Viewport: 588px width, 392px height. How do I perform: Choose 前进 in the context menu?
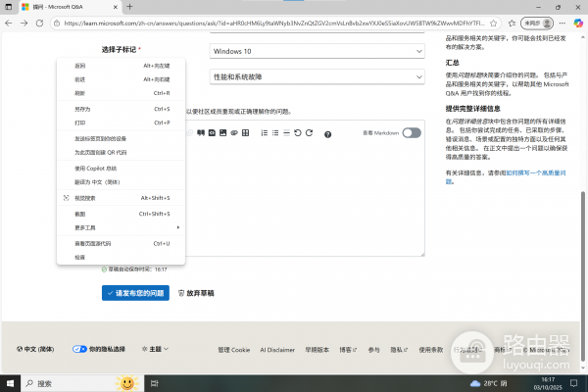122,79
